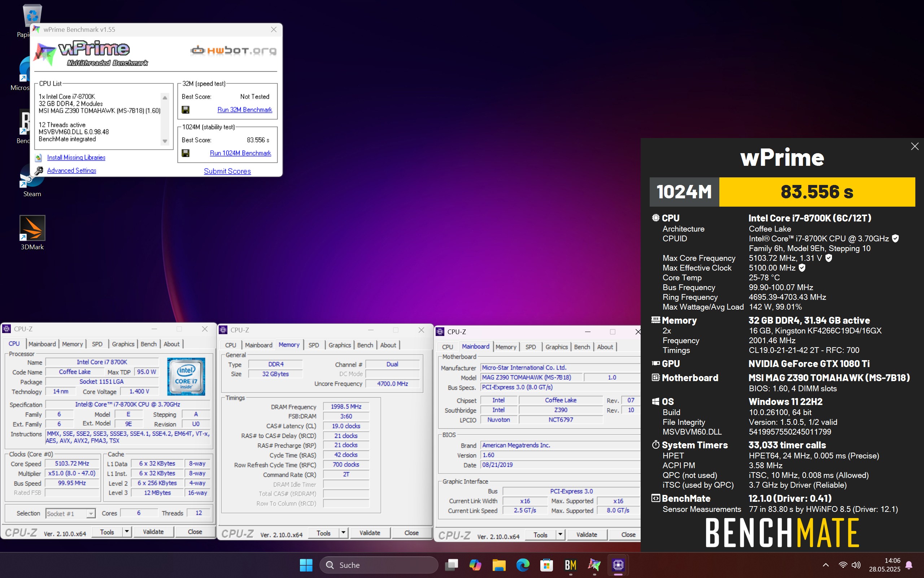Expand Tools dropdown arrow in Mainboard tab window
The image size is (924, 578).
click(x=560, y=535)
